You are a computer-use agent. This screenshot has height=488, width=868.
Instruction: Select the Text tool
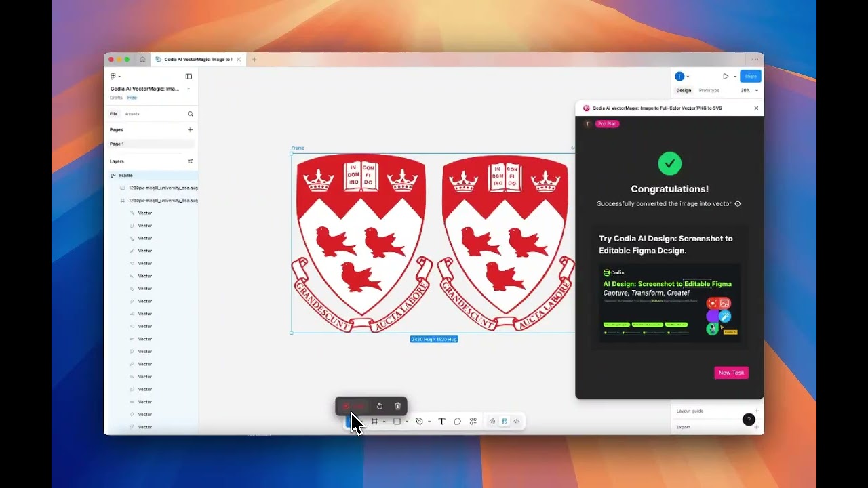(441, 422)
